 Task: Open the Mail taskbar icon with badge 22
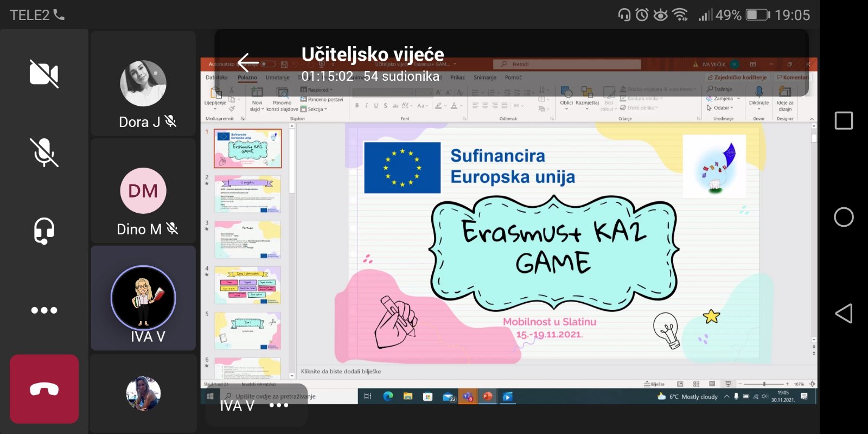click(449, 397)
